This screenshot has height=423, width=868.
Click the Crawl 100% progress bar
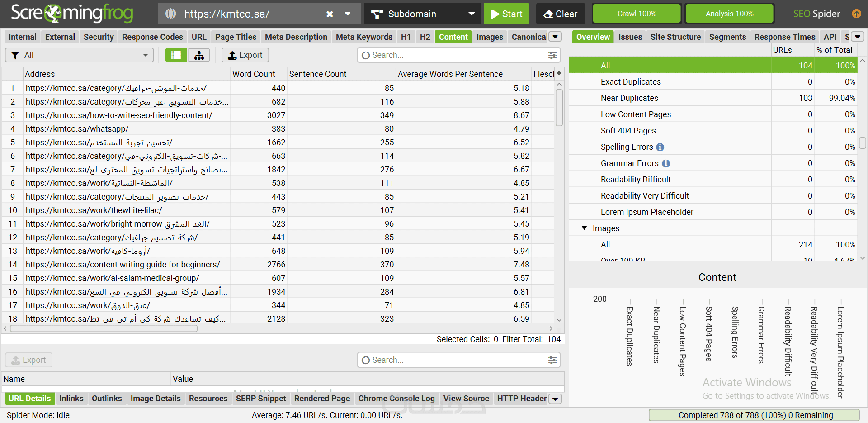click(637, 14)
